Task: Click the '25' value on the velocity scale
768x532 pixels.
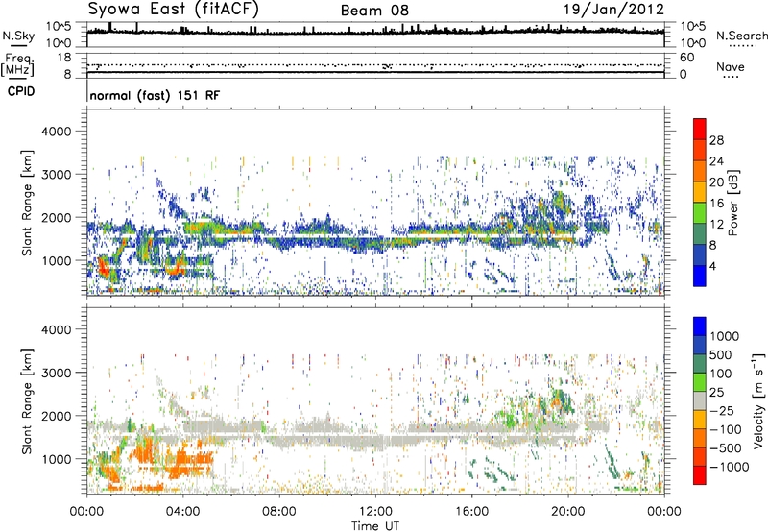Action: click(717, 393)
